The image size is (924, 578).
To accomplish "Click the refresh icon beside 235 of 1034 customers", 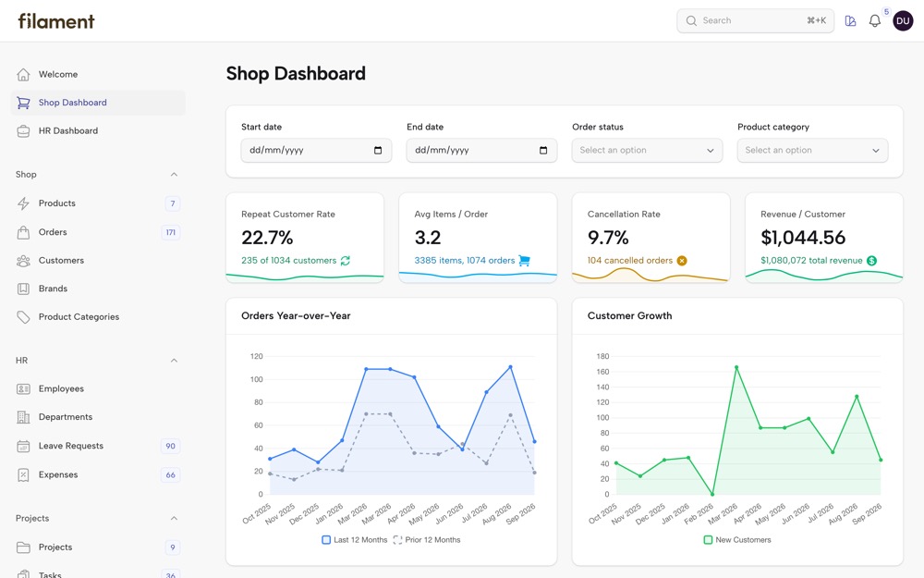I will (x=346, y=261).
